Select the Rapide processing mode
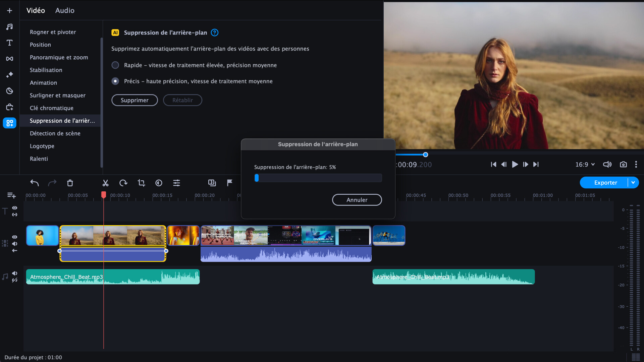This screenshot has height=362, width=644. [115, 65]
